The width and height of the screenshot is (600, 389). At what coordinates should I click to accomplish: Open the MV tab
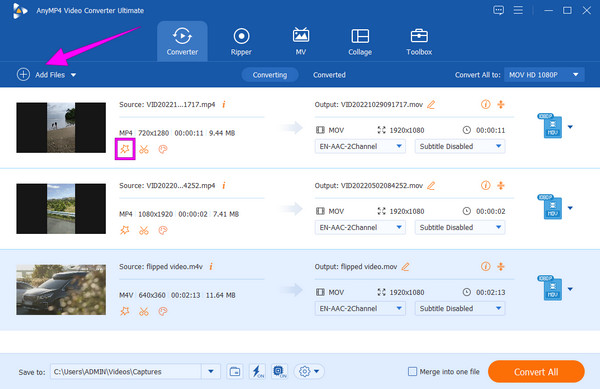301,41
